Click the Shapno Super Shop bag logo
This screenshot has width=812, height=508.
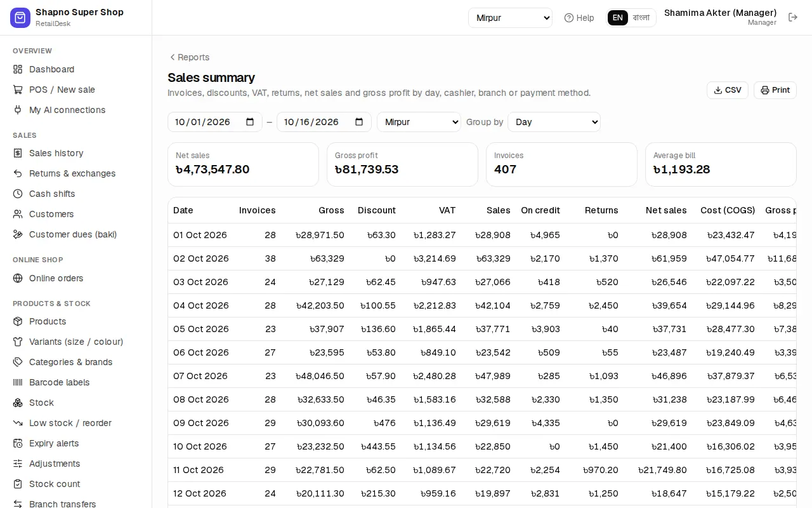coord(20,18)
